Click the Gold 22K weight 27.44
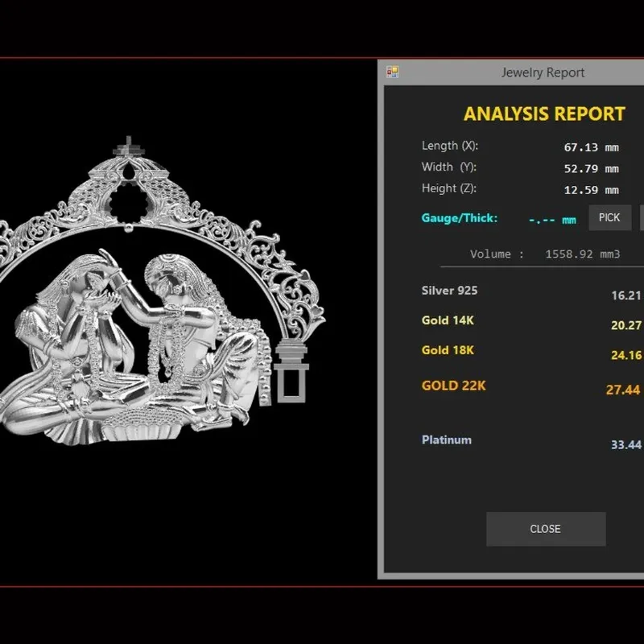 (623, 390)
